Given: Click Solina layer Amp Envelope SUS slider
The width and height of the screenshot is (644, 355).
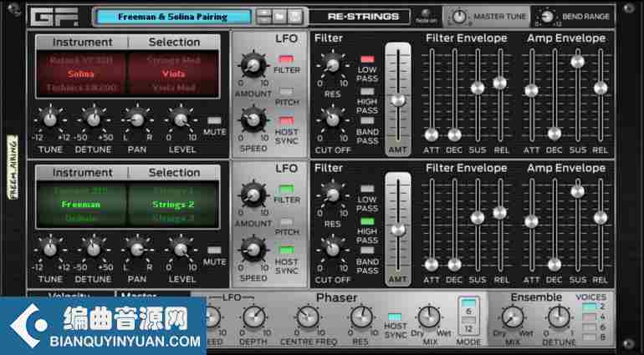Looking at the screenshot, I should [577, 62].
